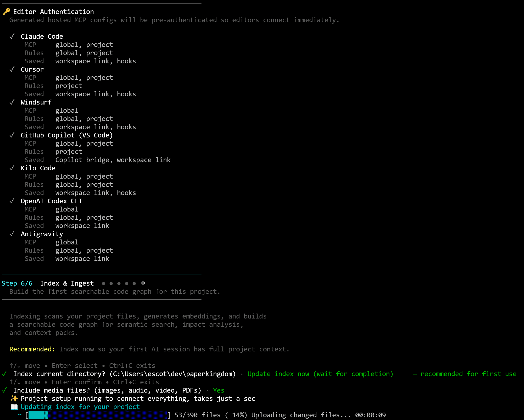This screenshot has width=524, height=420.
Task: Click the checkmark next to Kilo Code
Action: coord(12,168)
